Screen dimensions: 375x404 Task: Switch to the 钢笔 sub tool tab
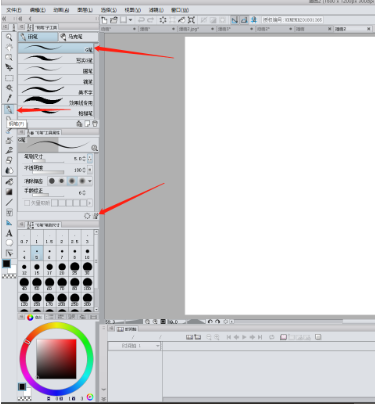coord(38,36)
